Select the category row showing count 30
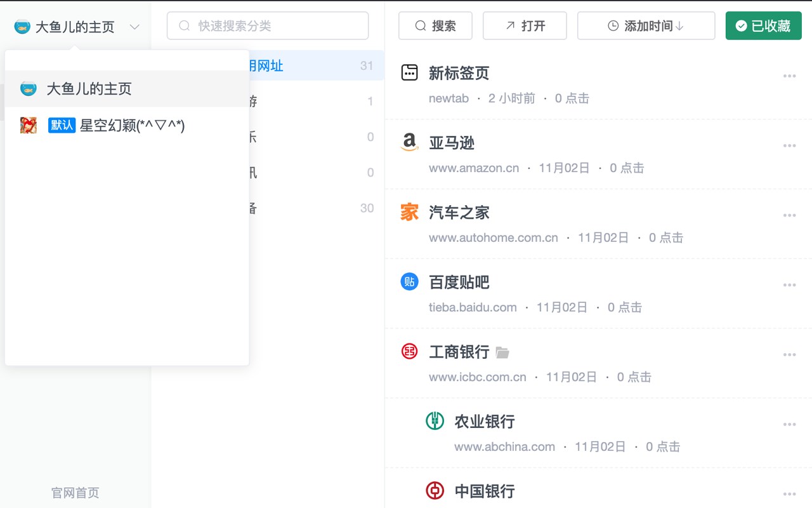812x508 pixels. (x=317, y=208)
